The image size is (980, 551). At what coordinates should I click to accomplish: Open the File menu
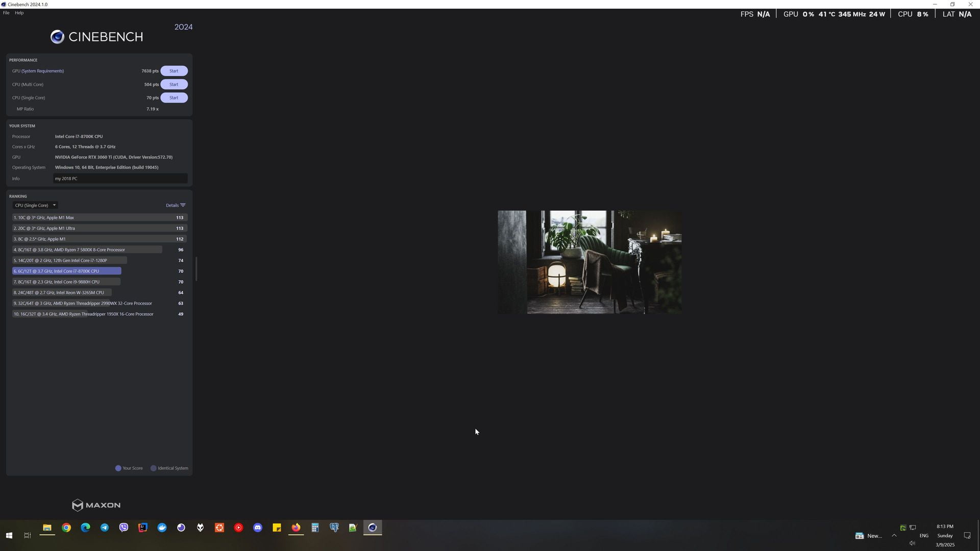tap(6, 13)
